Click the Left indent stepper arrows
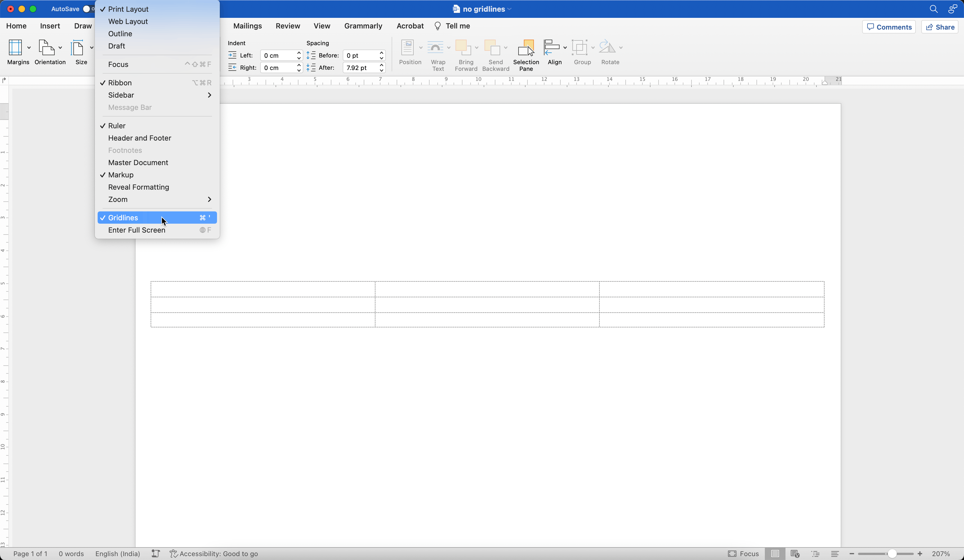 click(x=299, y=55)
